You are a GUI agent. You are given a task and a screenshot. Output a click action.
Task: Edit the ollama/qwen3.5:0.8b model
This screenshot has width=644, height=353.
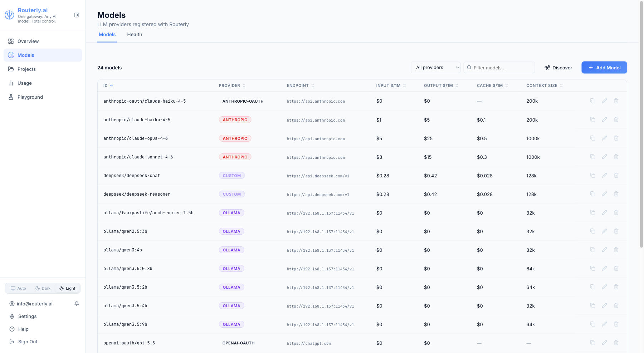[604, 268]
